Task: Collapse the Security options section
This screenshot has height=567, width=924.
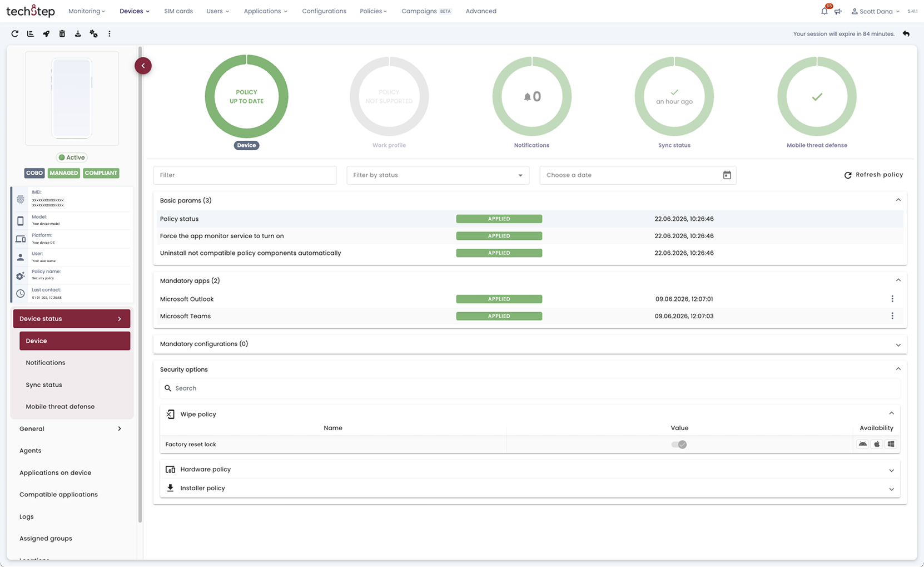Action: point(898,369)
